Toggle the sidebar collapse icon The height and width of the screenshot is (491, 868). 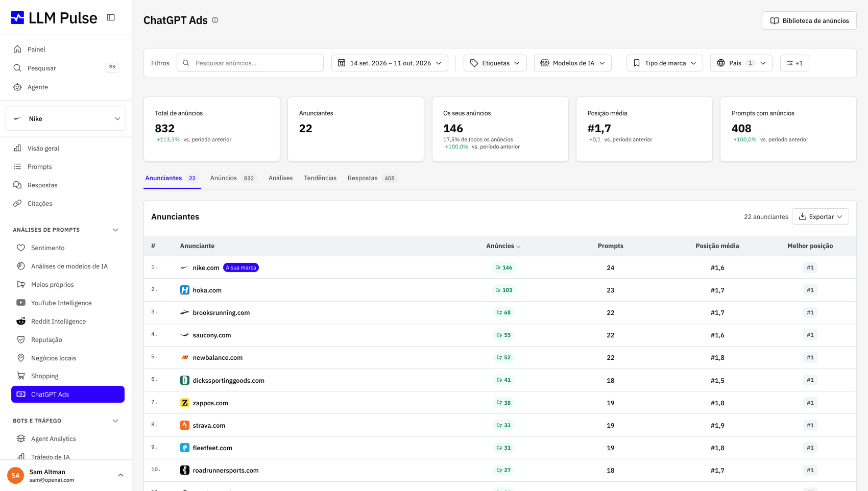click(x=111, y=17)
